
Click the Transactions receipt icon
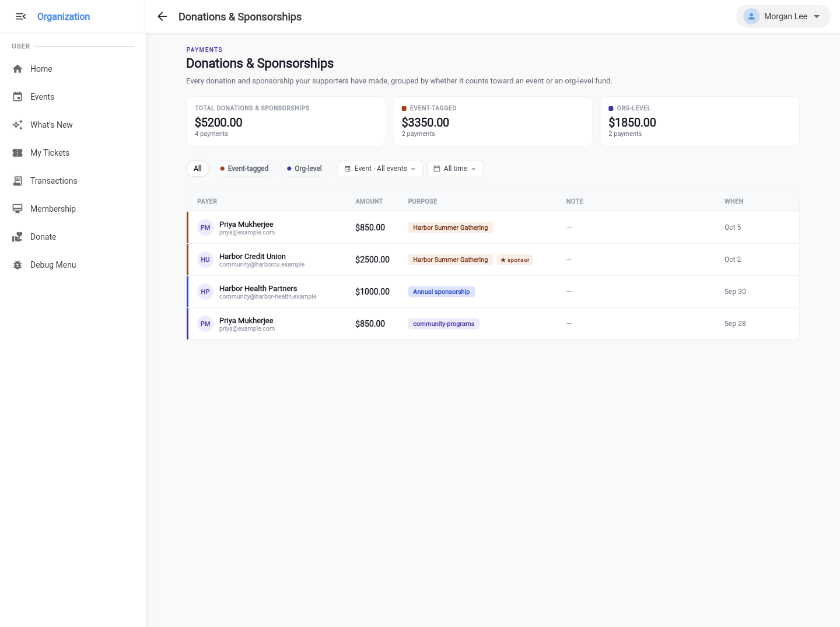click(17, 181)
